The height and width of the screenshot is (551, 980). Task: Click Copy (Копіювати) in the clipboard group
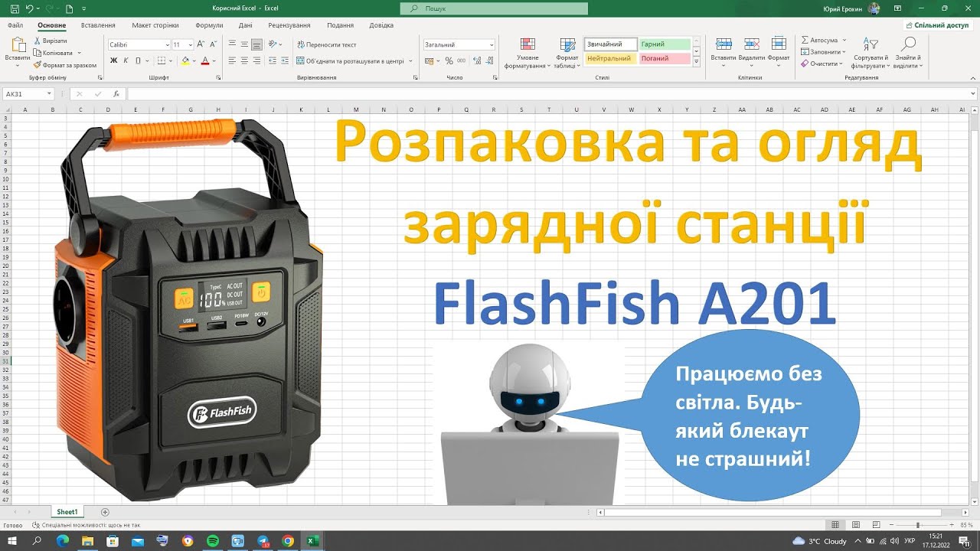pos(53,53)
